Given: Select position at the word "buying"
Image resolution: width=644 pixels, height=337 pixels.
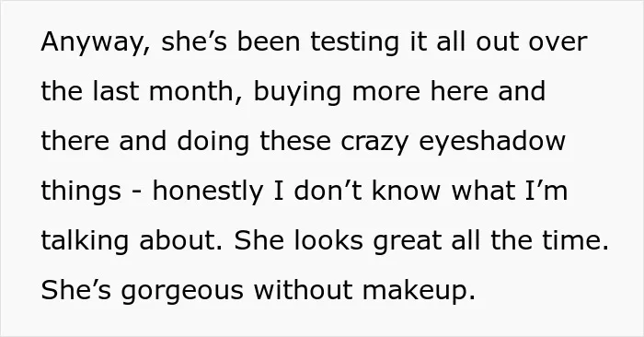Looking at the screenshot, I should tap(297, 92).
